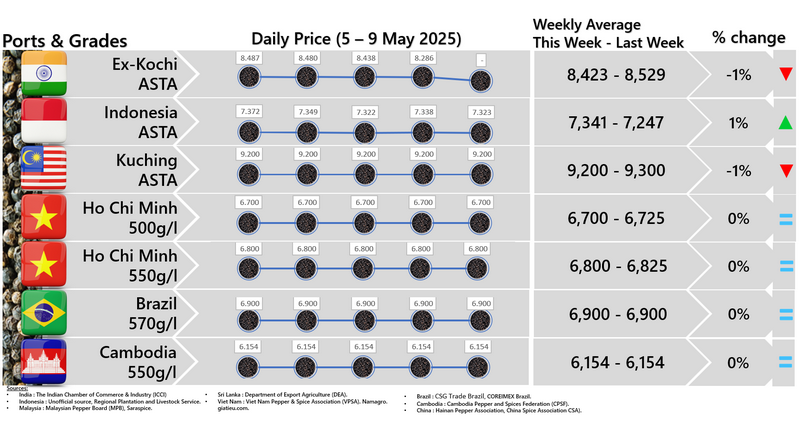Click the Weekly Average column header
The image size is (800, 427).
tap(608, 33)
